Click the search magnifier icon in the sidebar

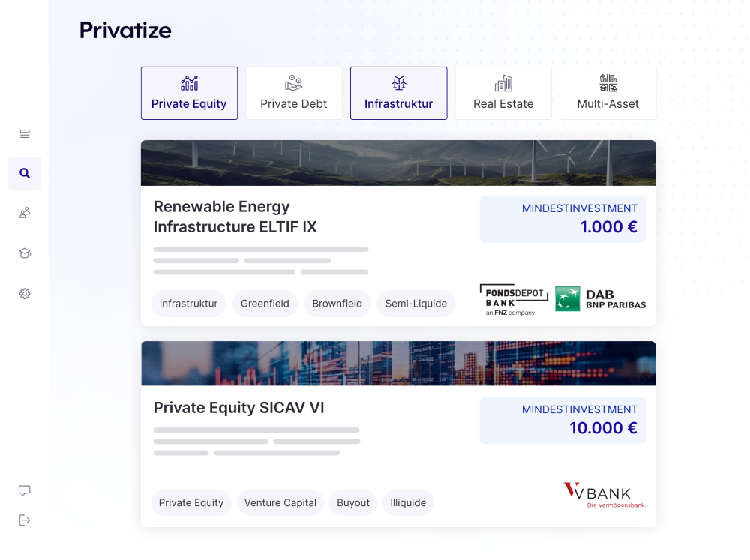[x=25, y=173]
